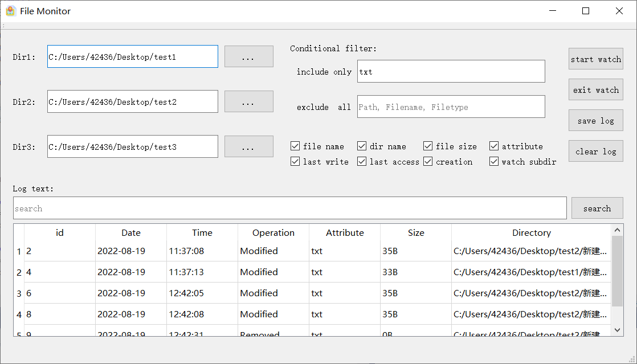Focus the Dir1 path field

tap(132, 56)
